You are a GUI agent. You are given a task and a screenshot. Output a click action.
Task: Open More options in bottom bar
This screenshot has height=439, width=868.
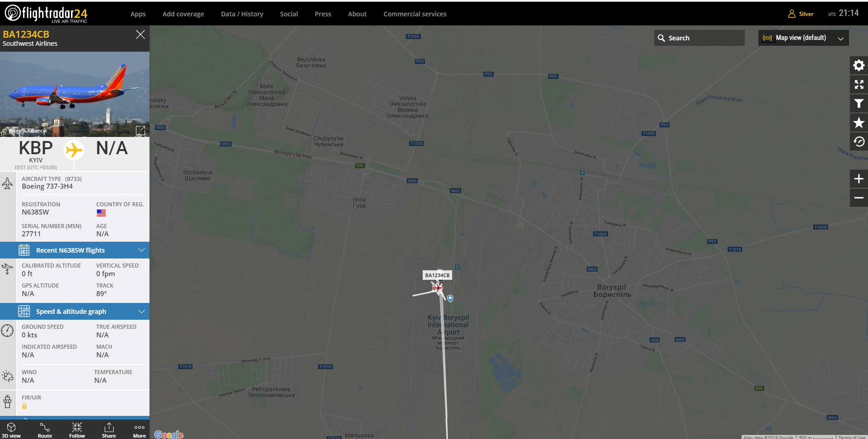140,430
